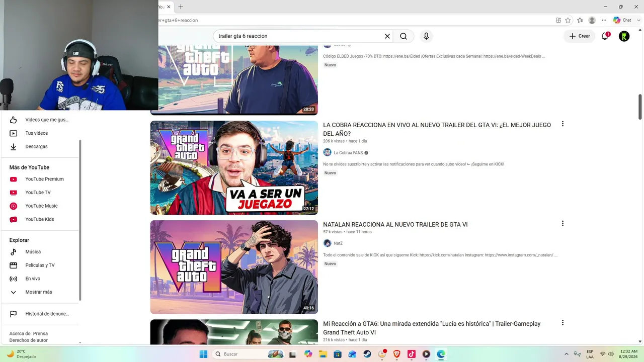Open NATALAN REACCIONA AL NUEVO TRAILER title
Image resolution: width=644 pixels, height=362 pixels.
395,225
